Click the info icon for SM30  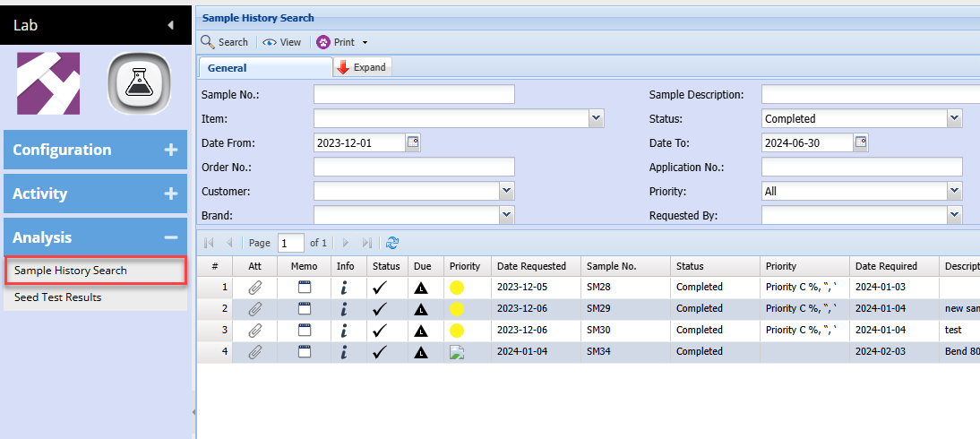click(344, 331)
